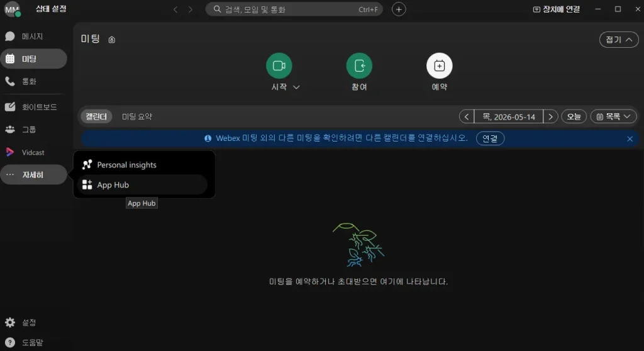
Task: Switch to the 미팅 요약 tab
Action: click(x=136, y=117)
